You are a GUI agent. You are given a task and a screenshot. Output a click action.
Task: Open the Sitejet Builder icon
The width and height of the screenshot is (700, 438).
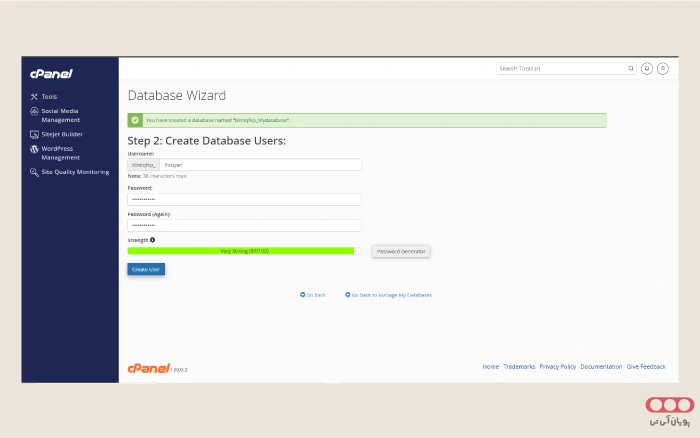click(34, 134)
